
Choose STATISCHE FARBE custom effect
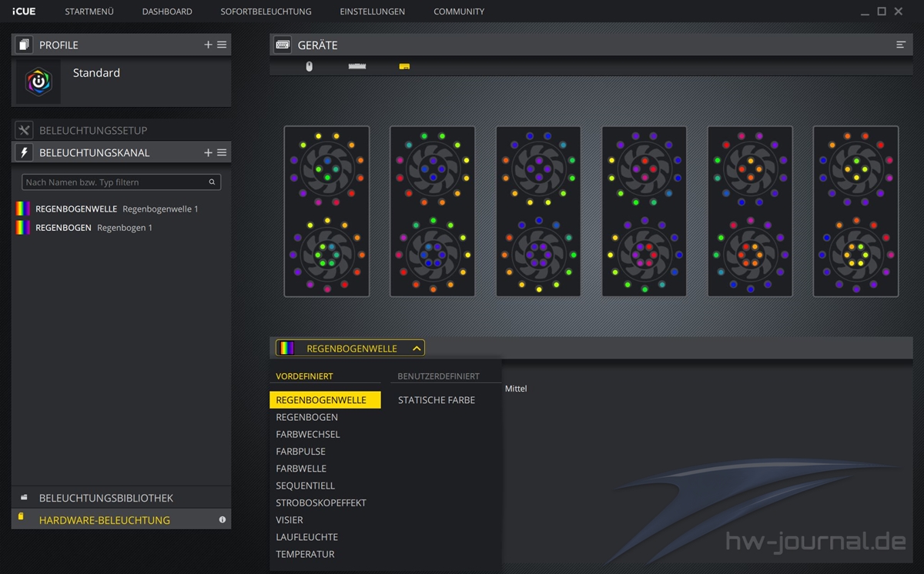tap(437, 400)
